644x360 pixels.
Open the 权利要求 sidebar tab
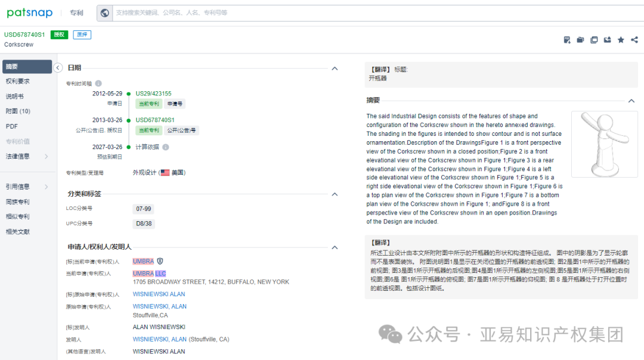pos(18,81)
